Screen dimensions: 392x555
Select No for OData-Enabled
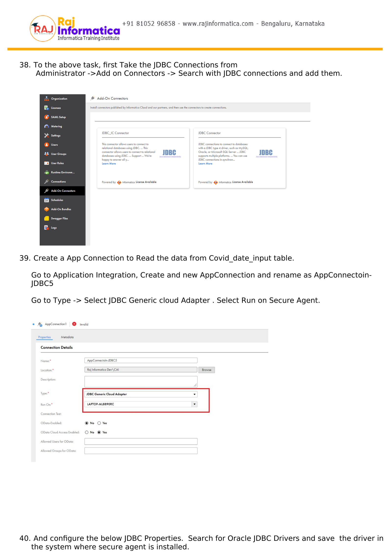click(x=86, y=423)
